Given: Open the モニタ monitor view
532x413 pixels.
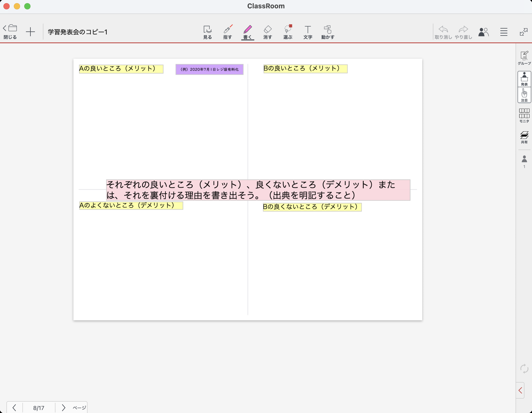Looking at the screenshot, I should click(524, 115).
